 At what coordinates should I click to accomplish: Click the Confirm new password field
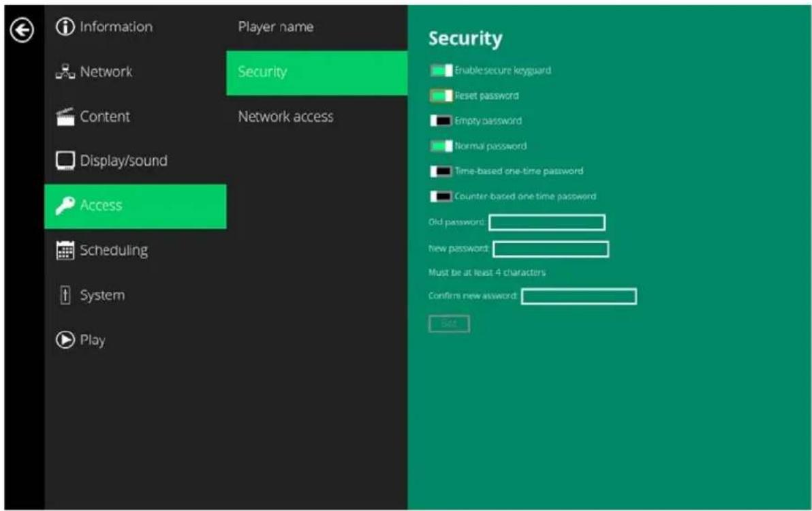579,296
